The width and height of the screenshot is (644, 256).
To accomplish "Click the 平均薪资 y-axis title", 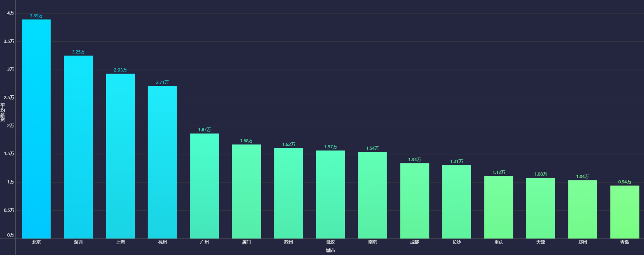I will 3,113.
